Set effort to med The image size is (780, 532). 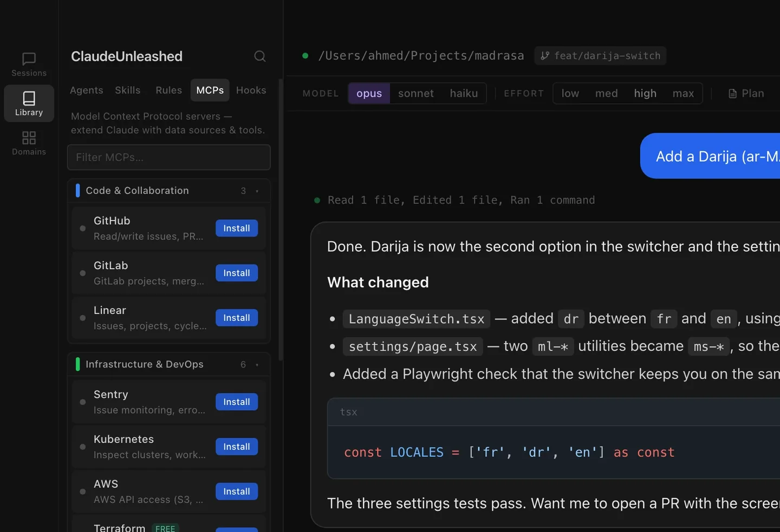(607, 93)
